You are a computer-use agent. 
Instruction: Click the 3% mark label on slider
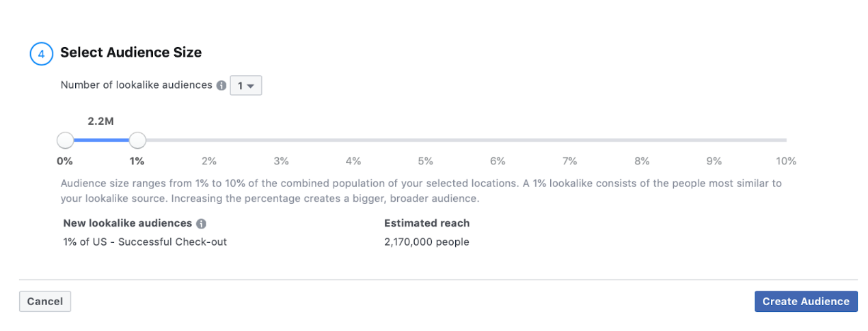pos(281,162)
